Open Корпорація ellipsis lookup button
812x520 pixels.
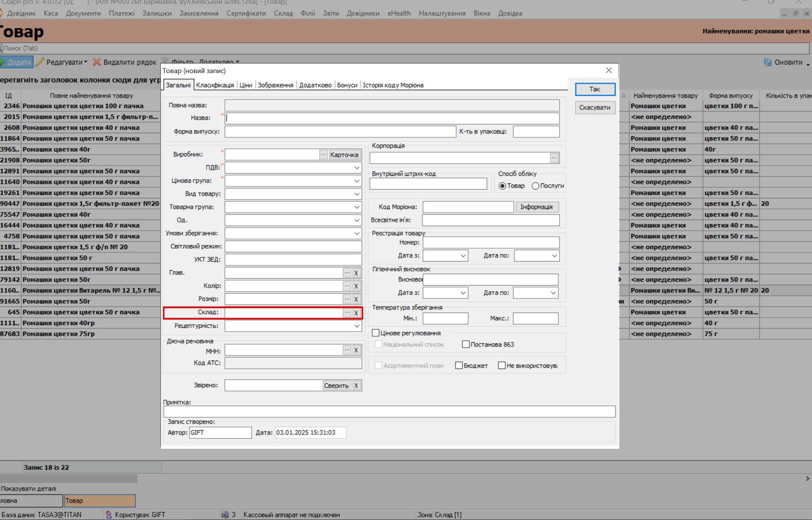554,158
